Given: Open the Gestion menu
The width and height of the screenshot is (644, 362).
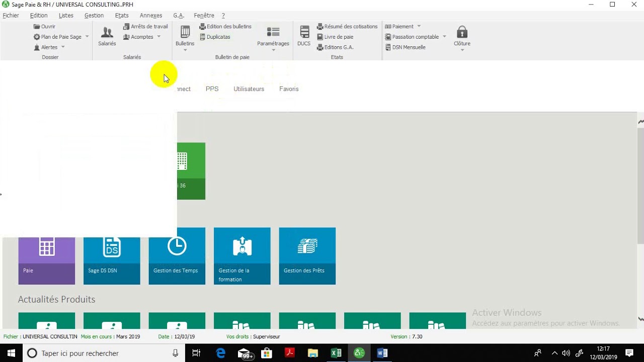Looking at the screenshot, I should click(94, 16).
